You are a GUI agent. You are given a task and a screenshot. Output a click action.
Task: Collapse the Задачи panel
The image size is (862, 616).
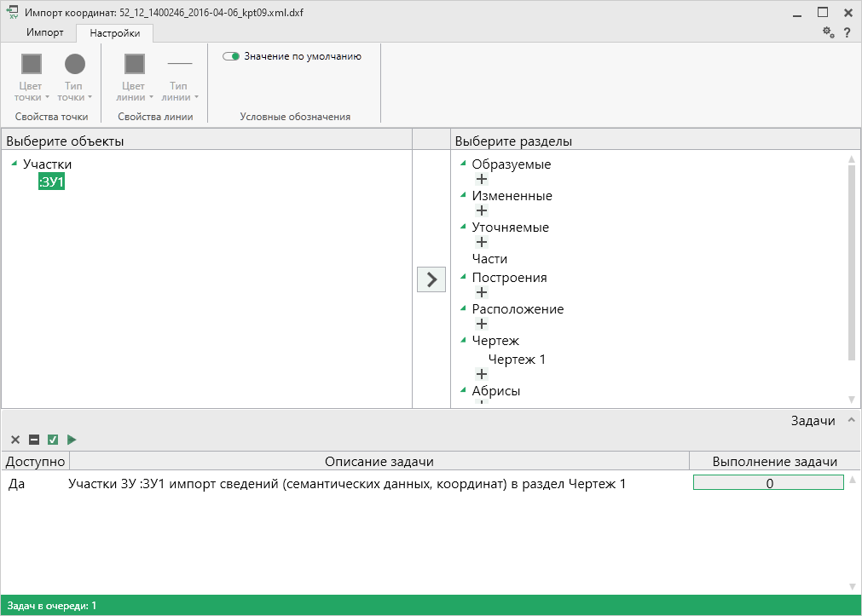pos(849,421)
